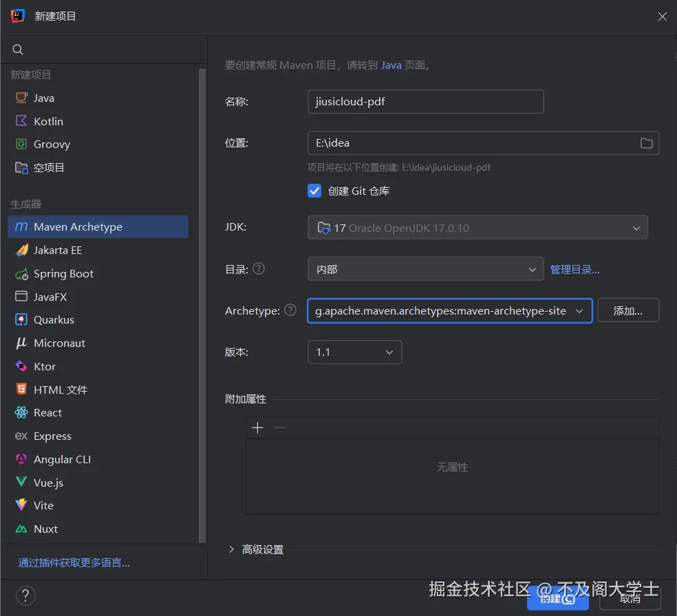Select Java in the project list
The width and height of the screenshot is (677, 616).
(98, 98)
